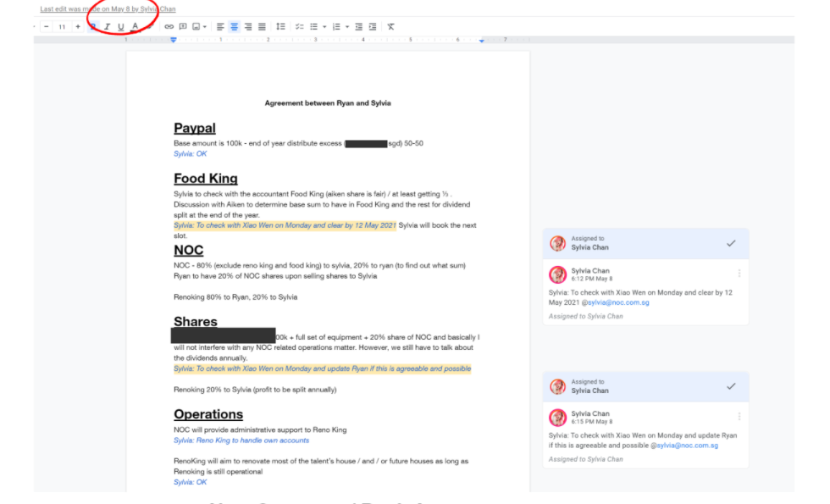Viewport: 830px width, 504px height.
Task: Open insert image dropdown
Action: [x=204, y=27]
